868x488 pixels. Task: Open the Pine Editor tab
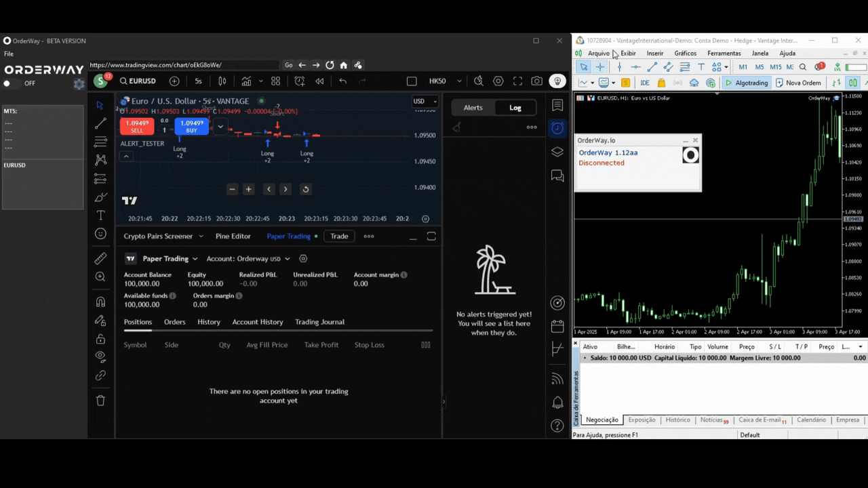point(233,237)
